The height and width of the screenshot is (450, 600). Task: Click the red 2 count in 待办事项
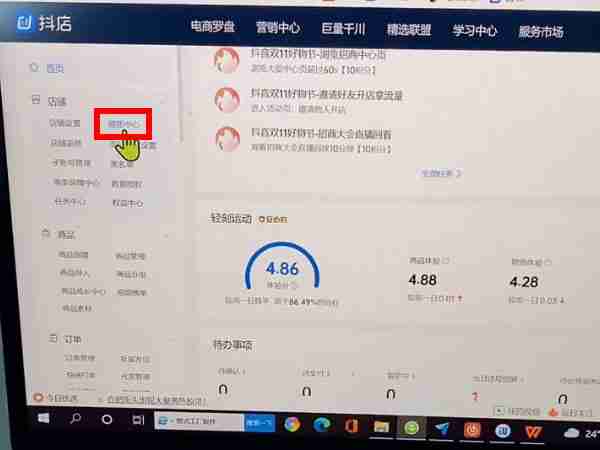[475, 396]
